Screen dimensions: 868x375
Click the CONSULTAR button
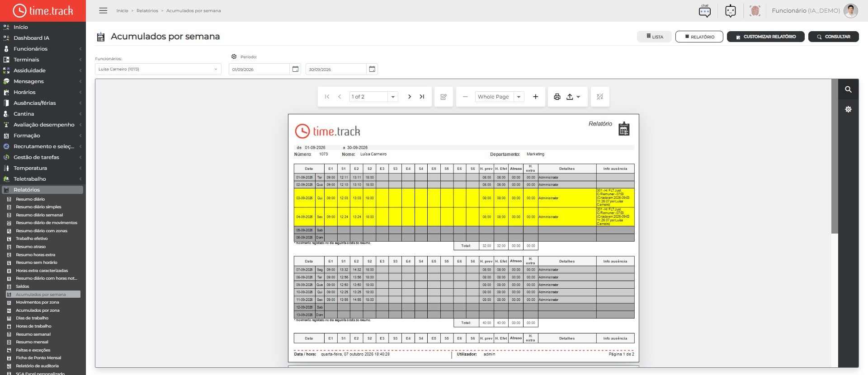(833, 37)
